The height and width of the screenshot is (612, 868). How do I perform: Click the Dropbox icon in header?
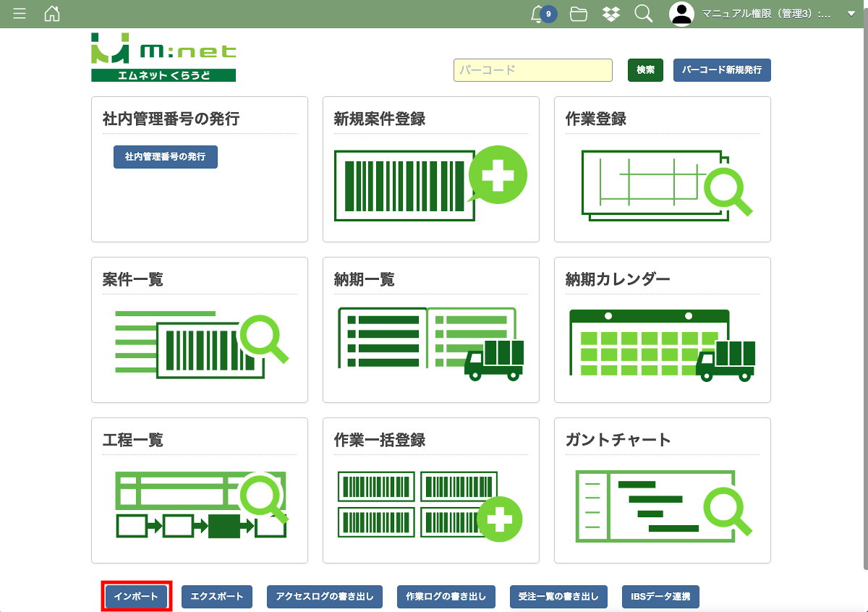point(611,14)
